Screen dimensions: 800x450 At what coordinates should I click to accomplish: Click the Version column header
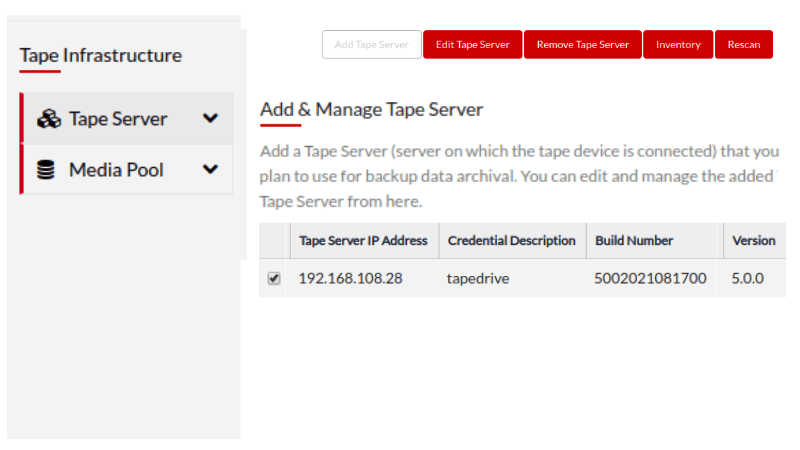[753, 241]
